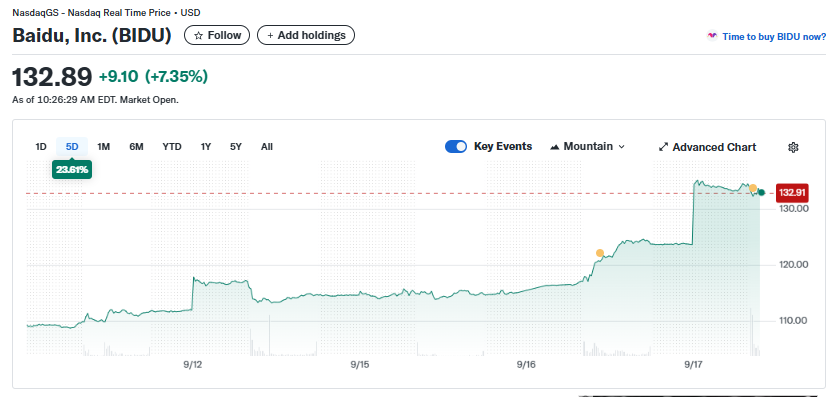Click the star icon in Follow
This screenshot has height=397, width=839.
[199, 35]
